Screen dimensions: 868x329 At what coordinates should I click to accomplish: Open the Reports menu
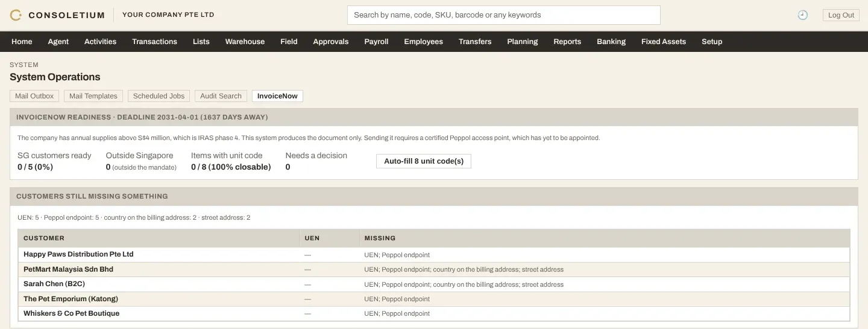tap(567, 42)
